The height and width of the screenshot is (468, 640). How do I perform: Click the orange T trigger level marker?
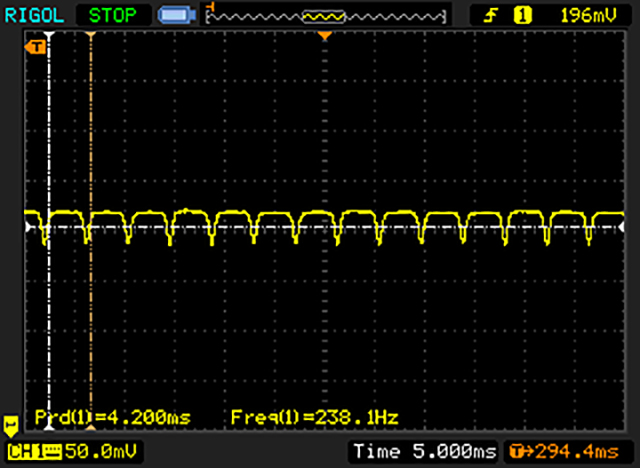35,47
